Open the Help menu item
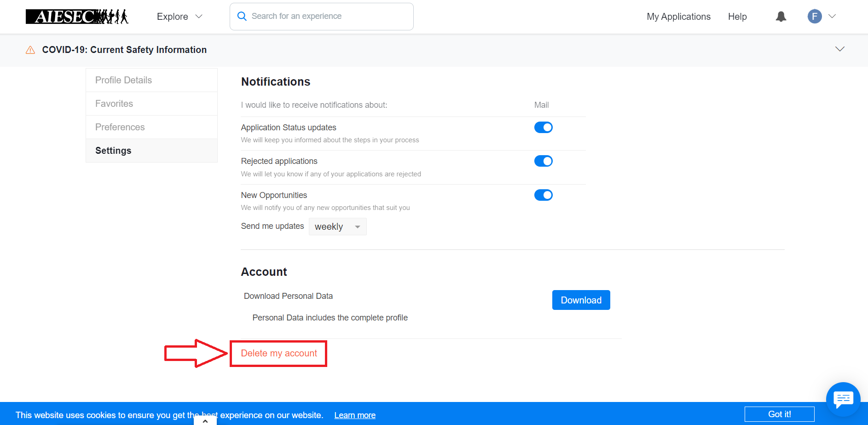This screenshot has height=425, width=868. tap(737, 17)
